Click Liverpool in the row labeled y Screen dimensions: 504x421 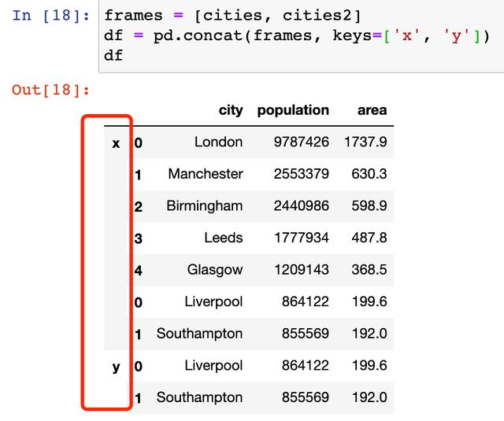[213, 365]
